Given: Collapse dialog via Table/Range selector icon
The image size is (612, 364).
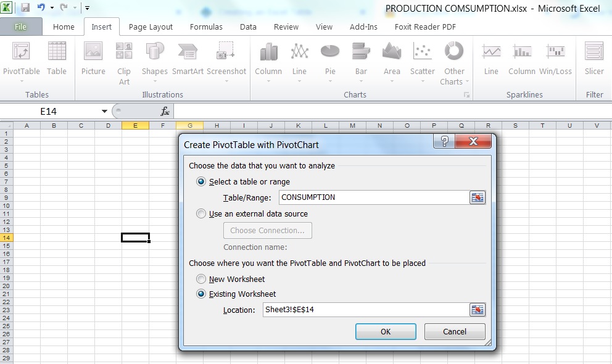Looking at the screenshot, I should pyautogui.click(x=478, y=197).
